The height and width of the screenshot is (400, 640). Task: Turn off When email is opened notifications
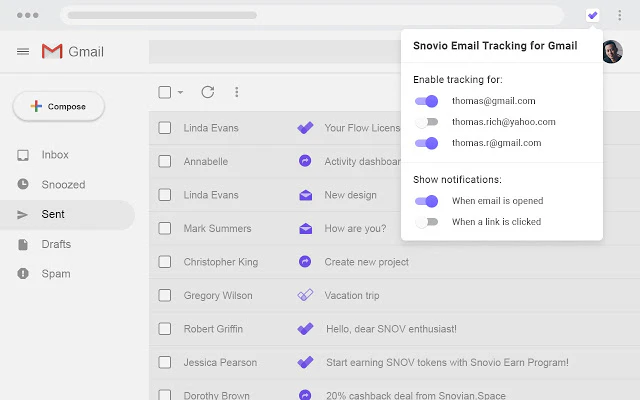pyautogui.click(x=426, y=201)
